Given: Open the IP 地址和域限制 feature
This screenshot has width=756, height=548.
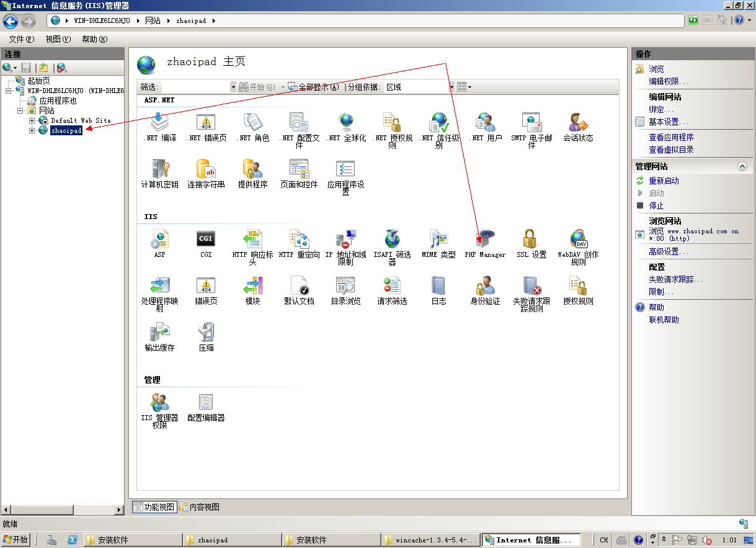Looking at the screenshot, I should click(x=345, y=247).
